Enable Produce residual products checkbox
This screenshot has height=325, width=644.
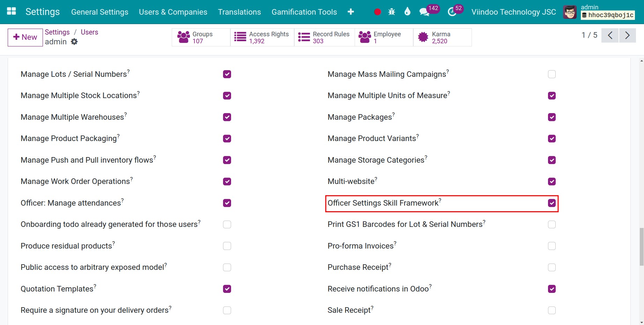point(227,246)
